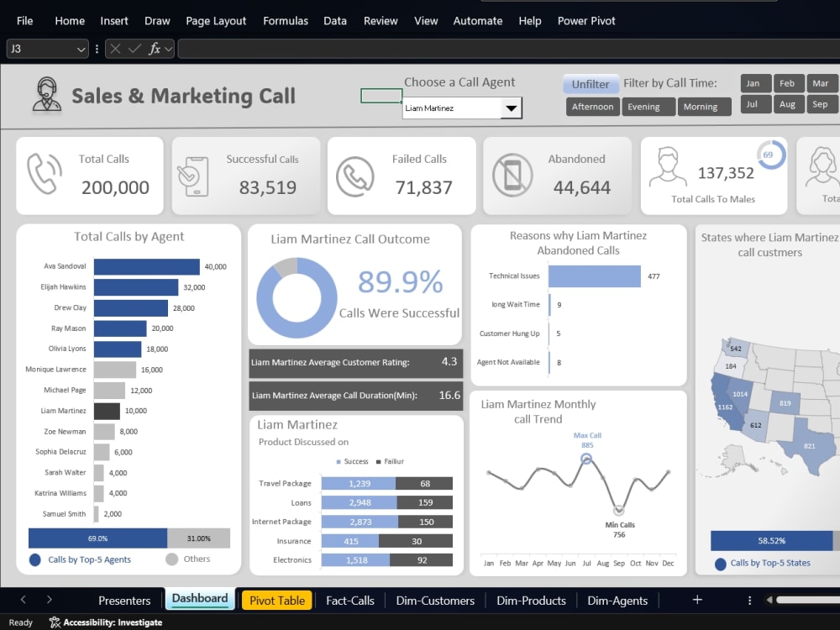Click the male person icon
840x630 pixels.
668,167
